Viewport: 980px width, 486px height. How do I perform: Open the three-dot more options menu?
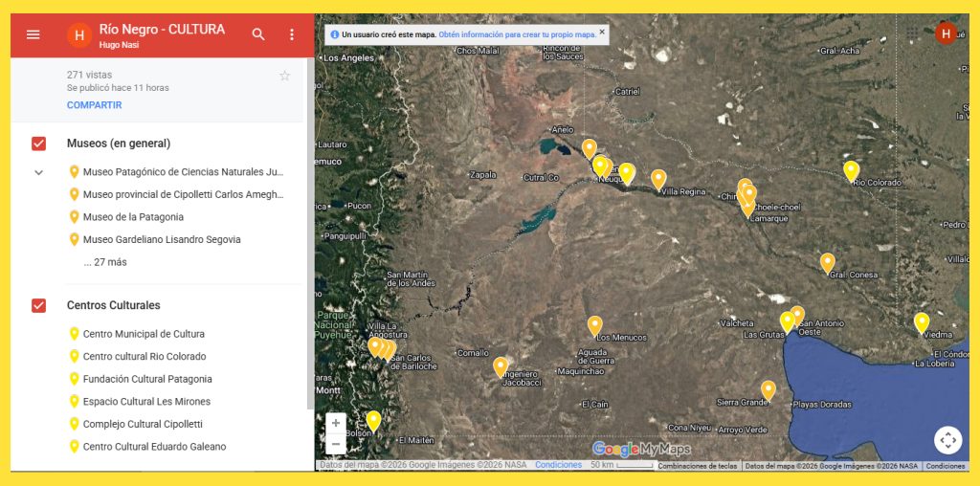pos(292,34)
